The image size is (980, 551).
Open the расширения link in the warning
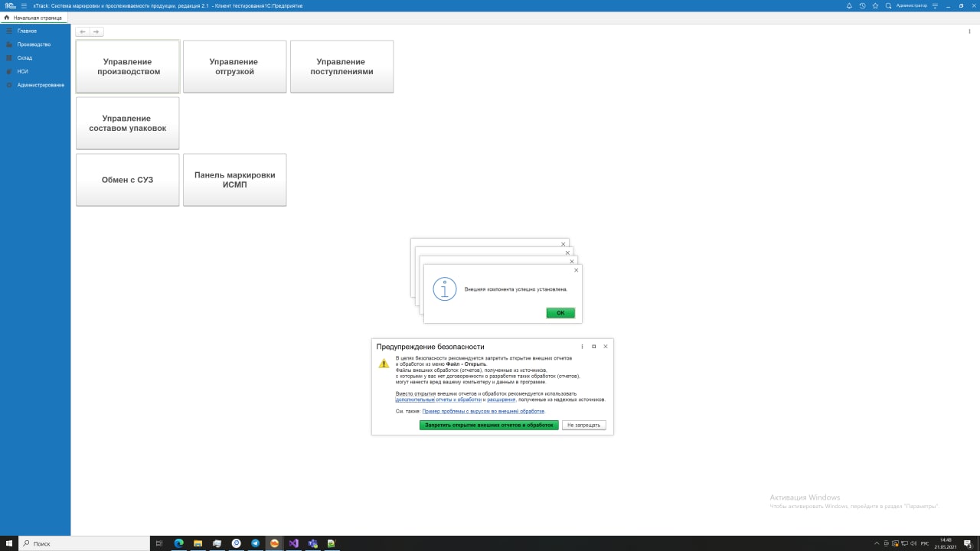[501, 399]
